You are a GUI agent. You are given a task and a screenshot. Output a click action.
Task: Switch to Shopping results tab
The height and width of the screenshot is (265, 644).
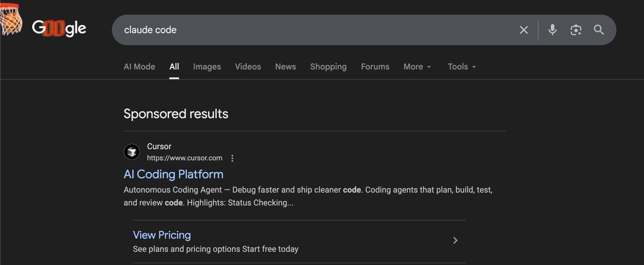328,67
